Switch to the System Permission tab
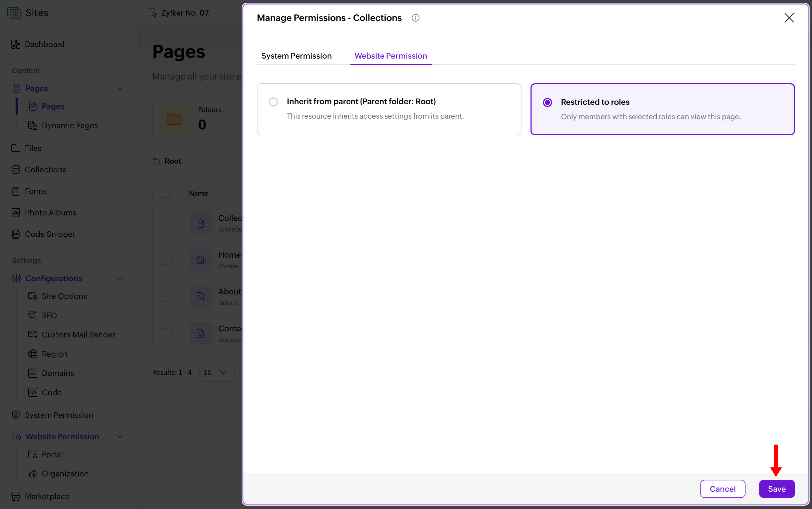 coord(296,56)
